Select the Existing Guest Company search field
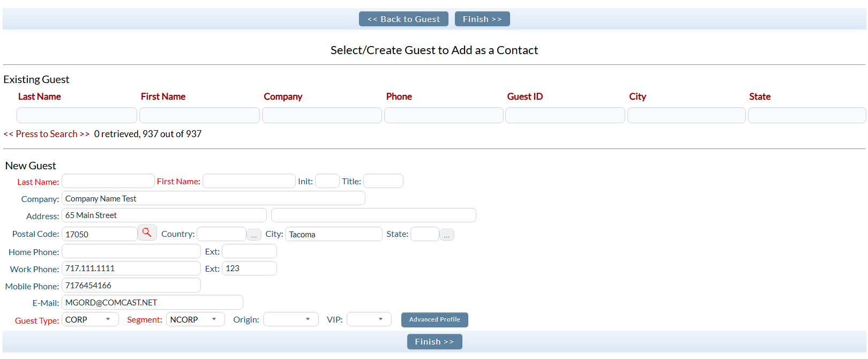The image size is (868, 359). pos(322,115)
